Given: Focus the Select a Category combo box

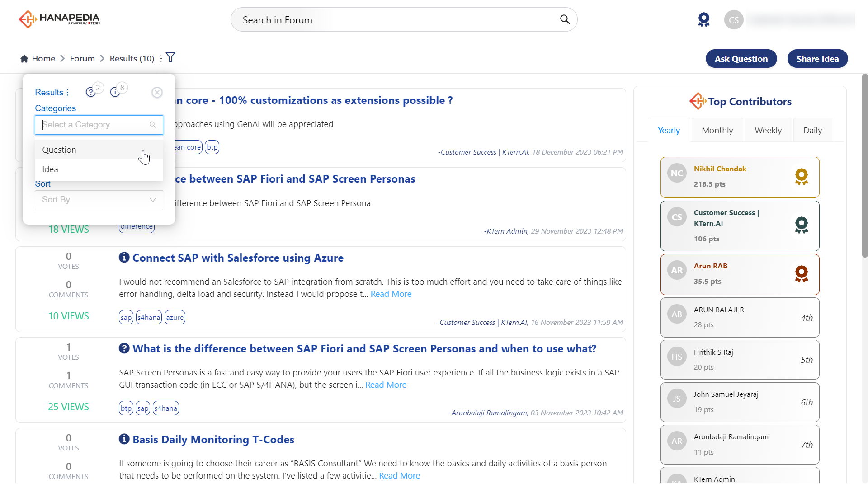Looking at the screenshot, I should click(x=99, y=125).
